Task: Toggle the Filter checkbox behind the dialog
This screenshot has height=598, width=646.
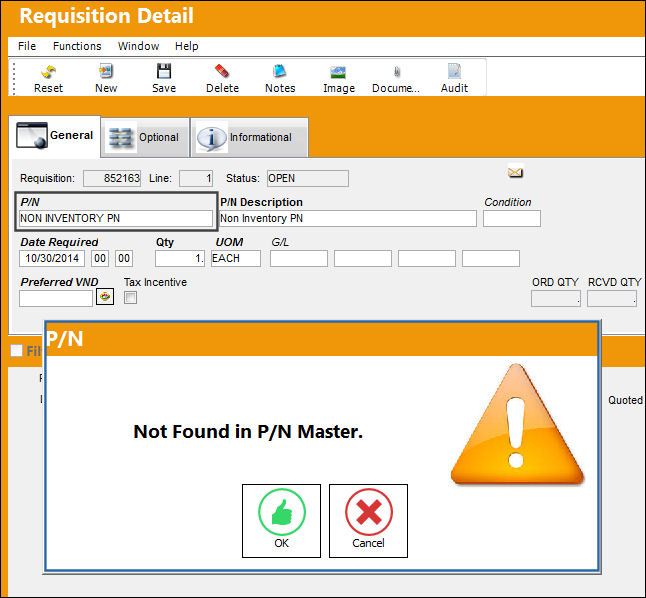Action: 16,350
